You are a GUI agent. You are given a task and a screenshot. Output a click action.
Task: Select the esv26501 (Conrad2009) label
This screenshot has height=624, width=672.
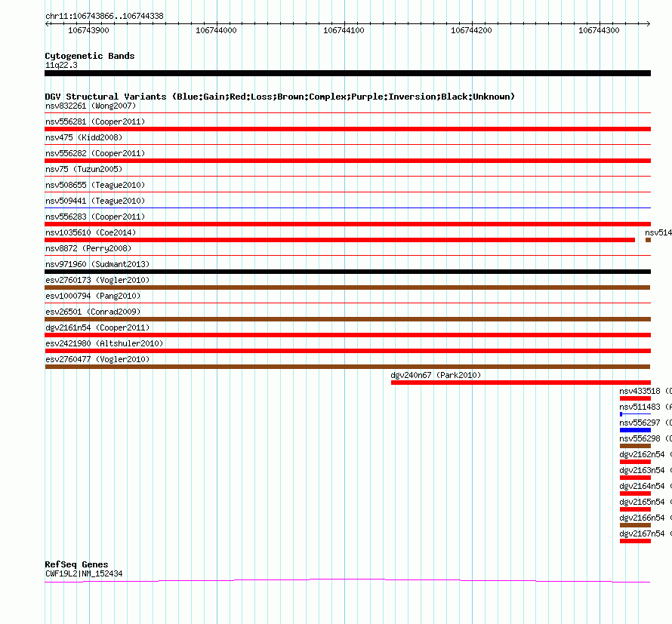[x=93, y=312]
